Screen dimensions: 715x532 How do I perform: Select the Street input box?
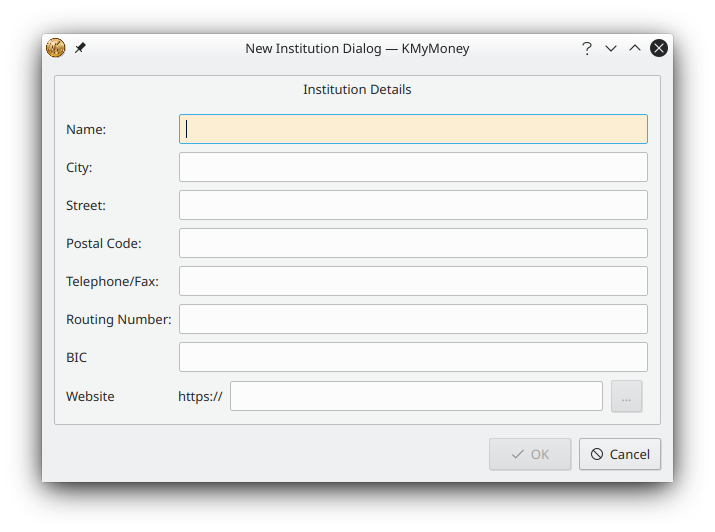413,205
